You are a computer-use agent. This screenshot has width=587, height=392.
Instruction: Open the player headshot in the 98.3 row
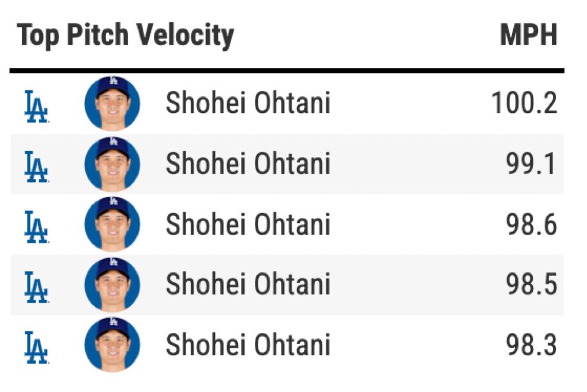point(113,344)
